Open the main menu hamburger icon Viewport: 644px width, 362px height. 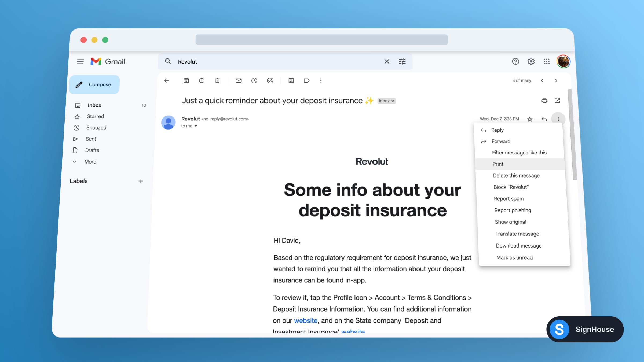(x=80, y=61)
